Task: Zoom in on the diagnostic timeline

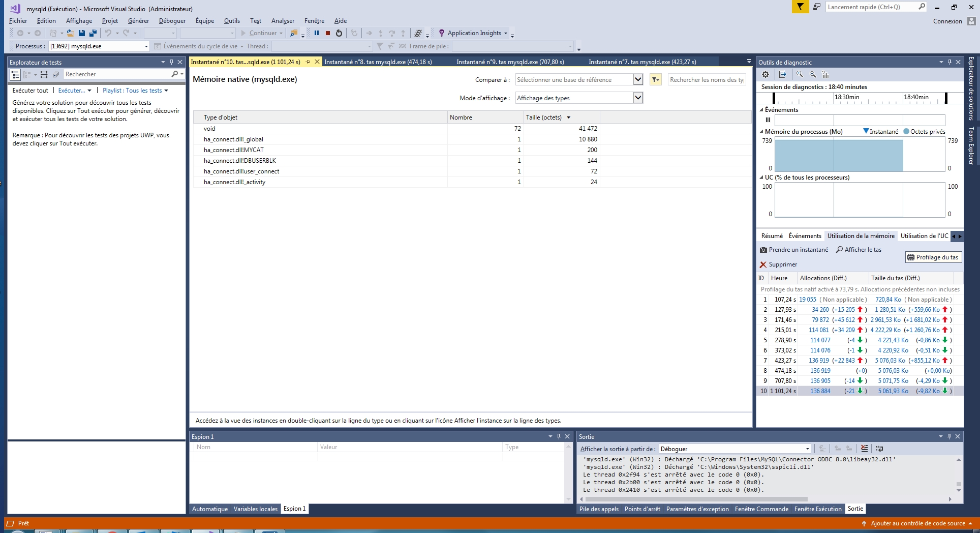Action: 800,74
